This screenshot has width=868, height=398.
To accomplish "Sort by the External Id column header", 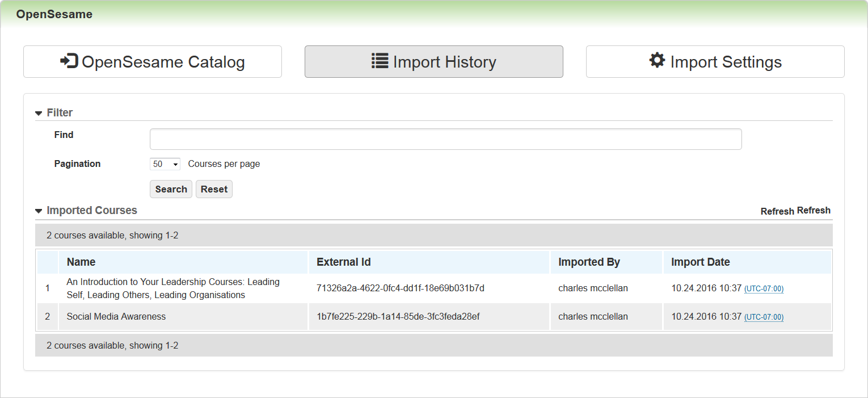I will [x=343, y=262].
